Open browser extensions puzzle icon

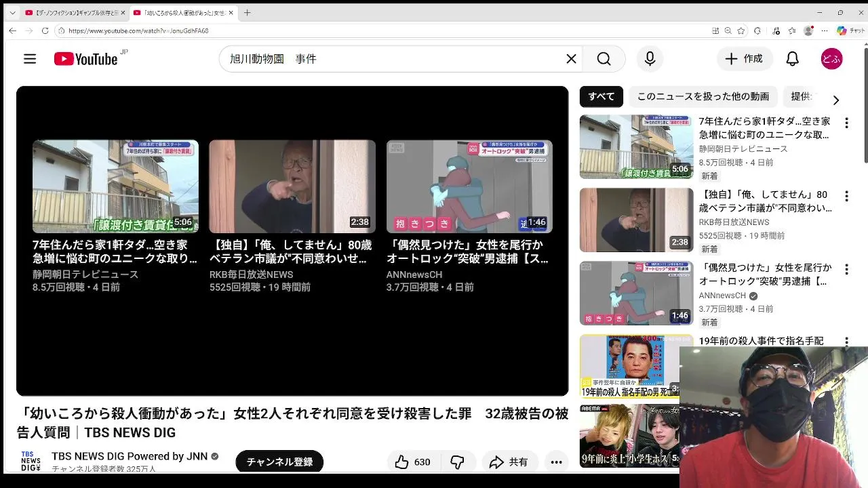click(x=757, y=30)
